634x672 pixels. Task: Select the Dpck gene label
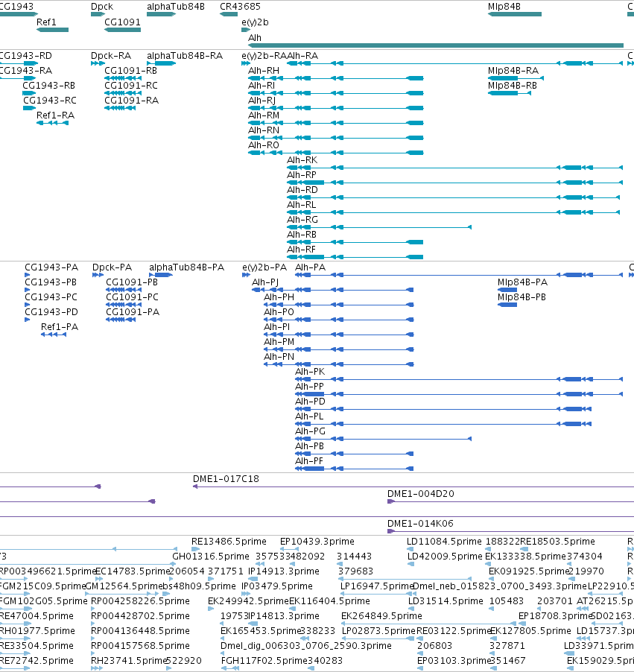point(102,7)
